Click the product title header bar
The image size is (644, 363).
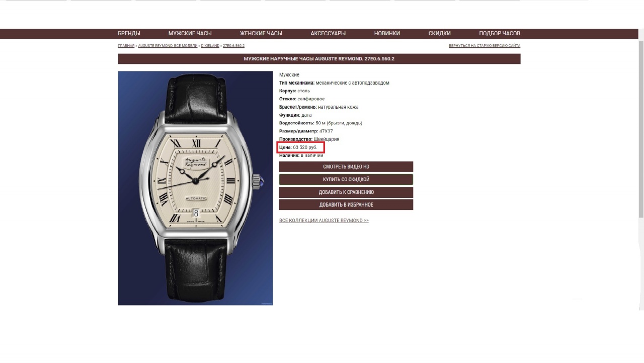319,59
